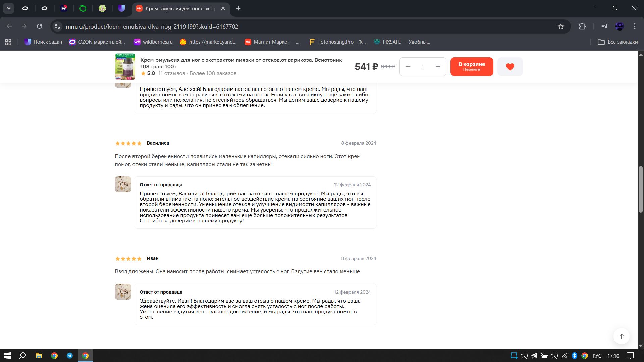Open the wildberries.ru bookmark
This screenshot has width=644, height=362.
point(153,42)
